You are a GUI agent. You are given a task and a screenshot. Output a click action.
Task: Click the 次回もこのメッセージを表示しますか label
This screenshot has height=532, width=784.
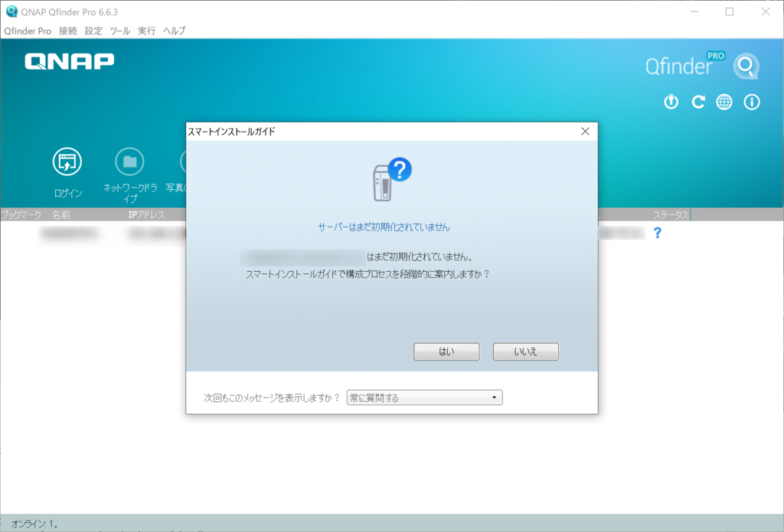pyautogui.click(x=272, y=398)
